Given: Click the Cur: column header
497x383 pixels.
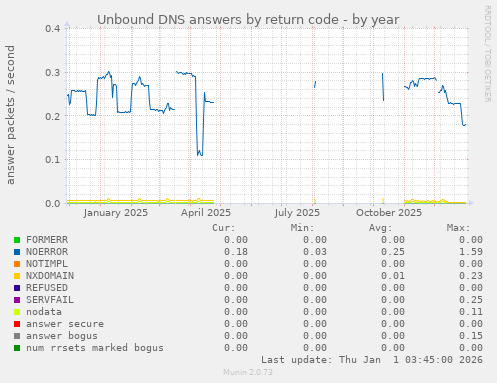Looking at the screenshot, I should coord(224,228).
